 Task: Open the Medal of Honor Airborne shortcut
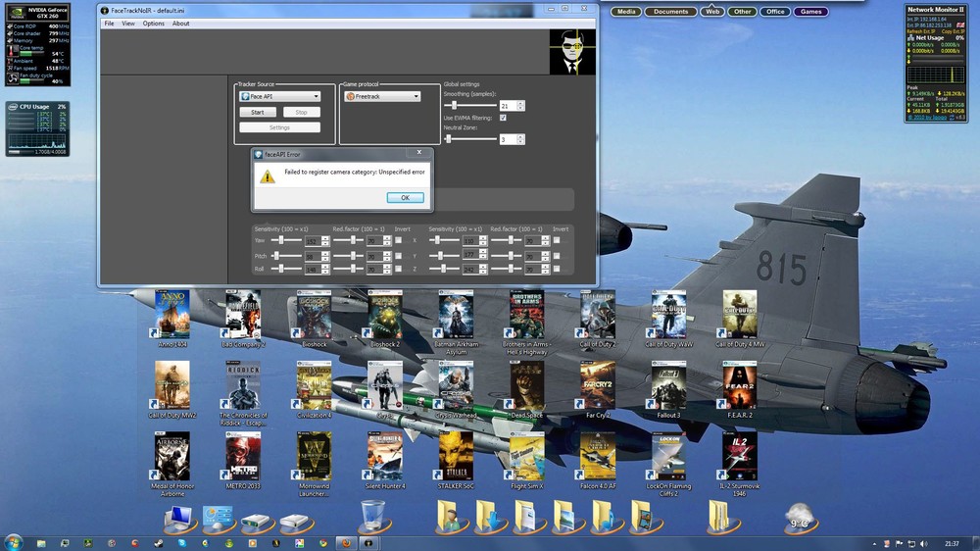click(x=171, y=464)
